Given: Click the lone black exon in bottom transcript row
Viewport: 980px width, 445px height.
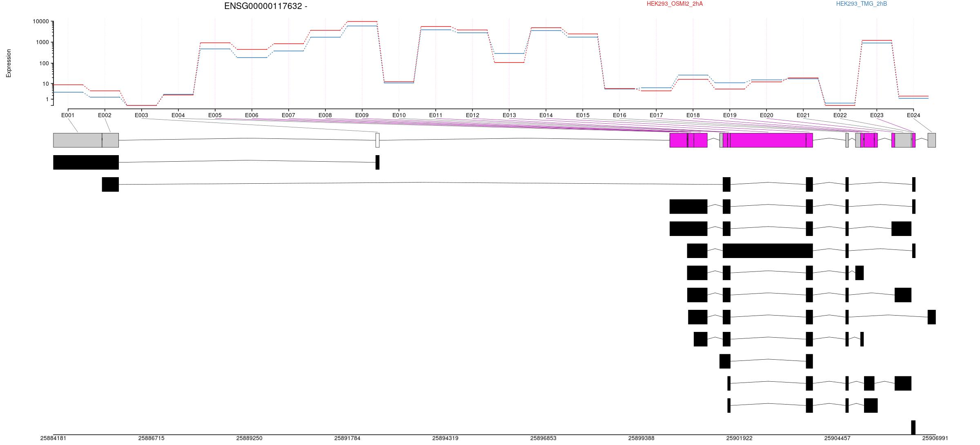Looking at the screenshot, I should [913, 427].
